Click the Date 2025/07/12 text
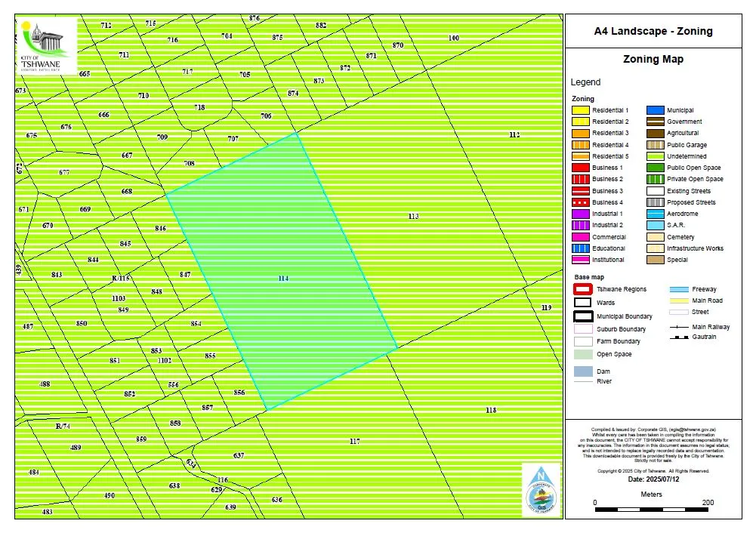 click(653, 479)
